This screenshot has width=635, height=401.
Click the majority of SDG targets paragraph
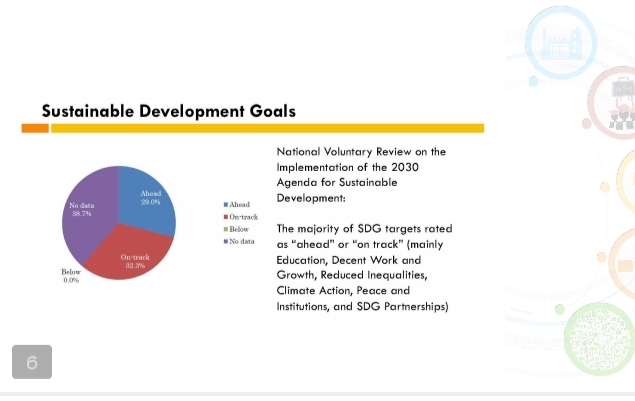[364, 267]
